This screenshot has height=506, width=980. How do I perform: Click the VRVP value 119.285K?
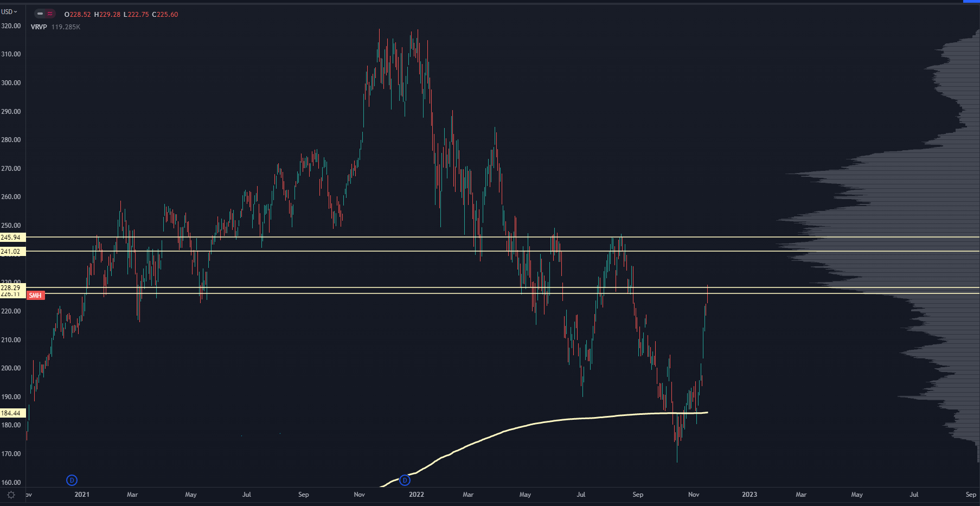click(66, 27)
